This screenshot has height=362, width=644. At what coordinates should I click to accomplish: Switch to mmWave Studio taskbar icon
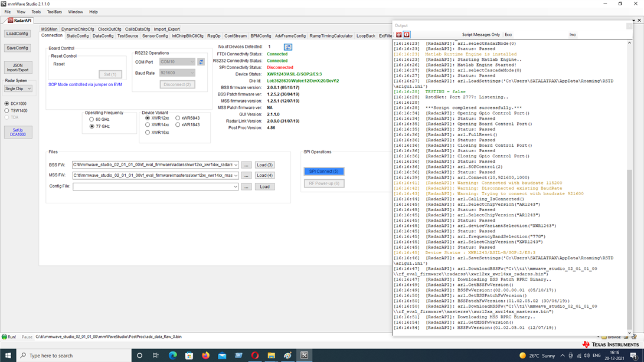pyautogui.click(x=305, y=356)
